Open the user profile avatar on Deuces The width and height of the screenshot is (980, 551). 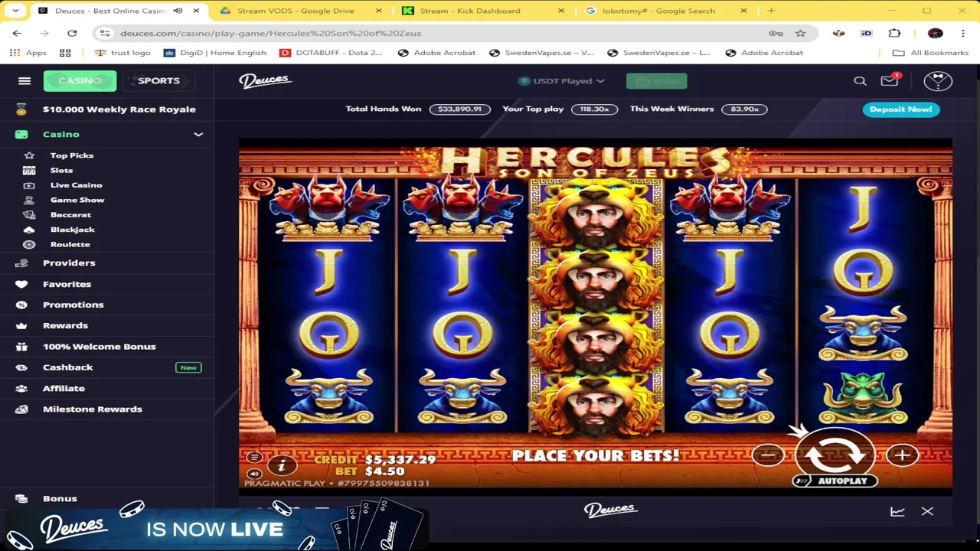938,80
